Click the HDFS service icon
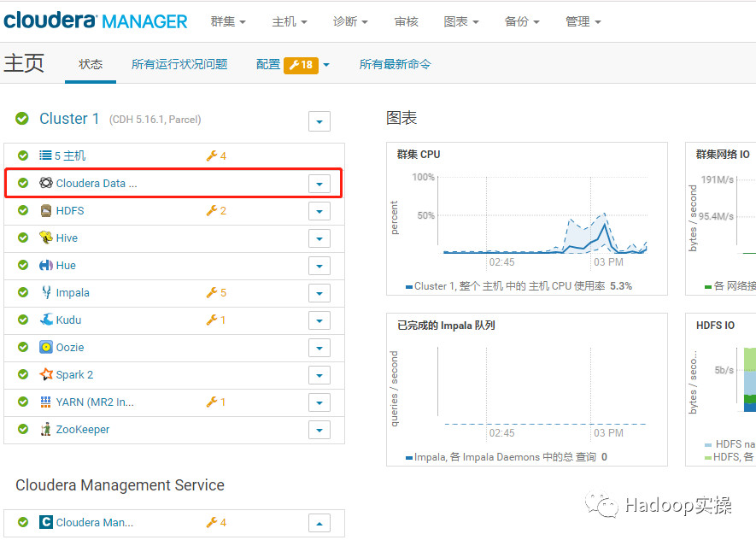This screenshot has height=540, width=756. click(45, 210)
